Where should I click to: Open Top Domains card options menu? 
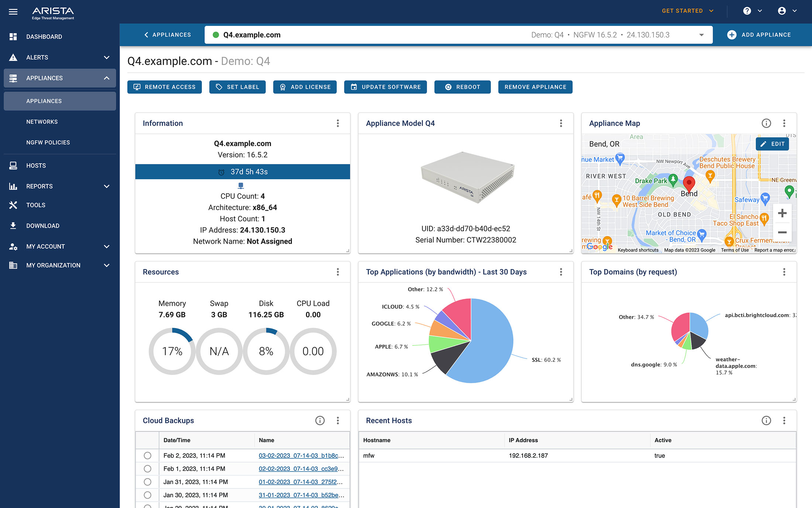point(784,272)
